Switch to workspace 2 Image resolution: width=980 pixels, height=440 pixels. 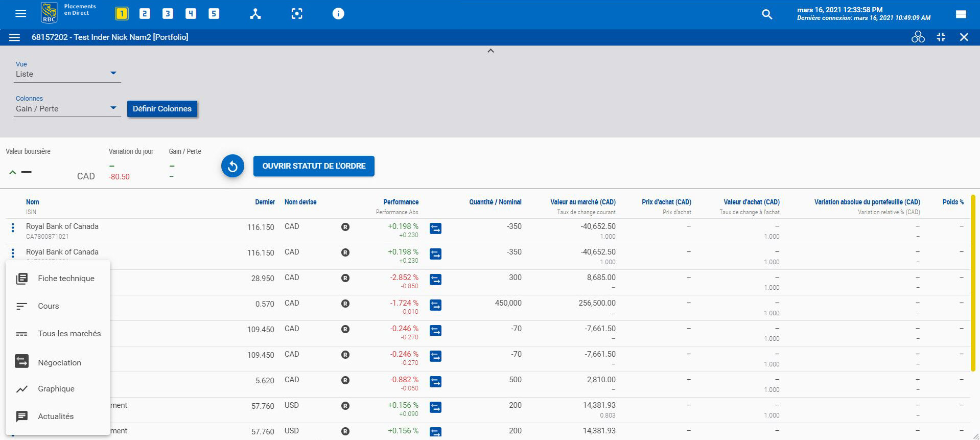coord(145,14)
